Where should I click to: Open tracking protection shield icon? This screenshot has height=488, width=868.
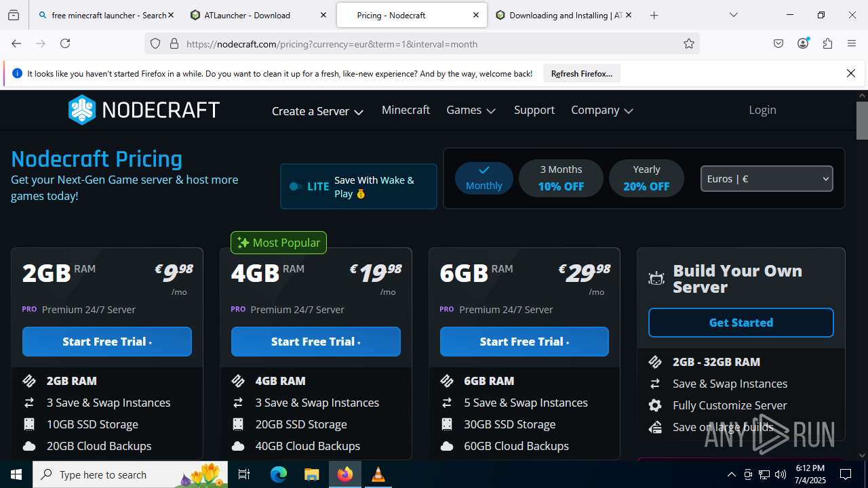(155, 43)
